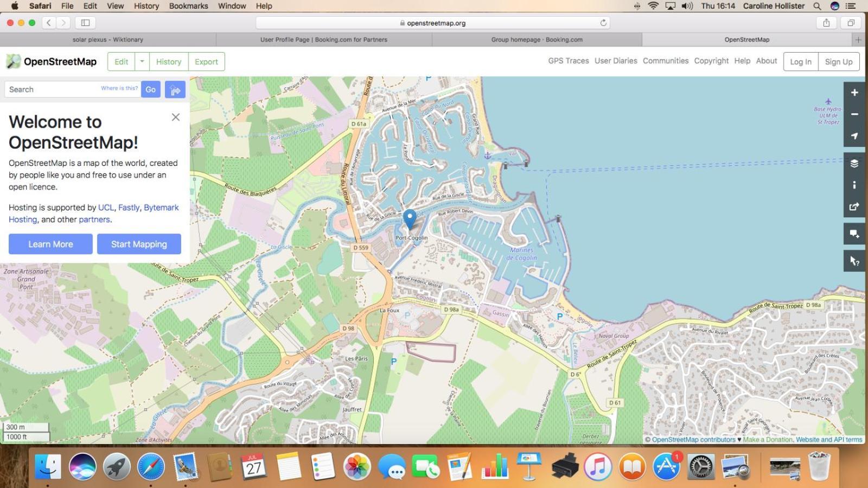Open Spotlight search in menu bar
The width and height of the screenshot is (868, 488).
click(817, 6)
